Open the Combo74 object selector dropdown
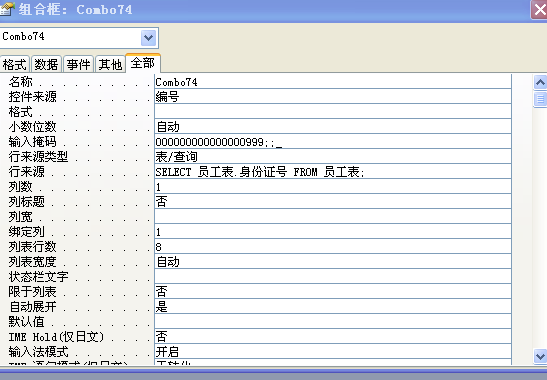This screenshot has width=547, height=380. pyautogui.click(x=148, y=38)
